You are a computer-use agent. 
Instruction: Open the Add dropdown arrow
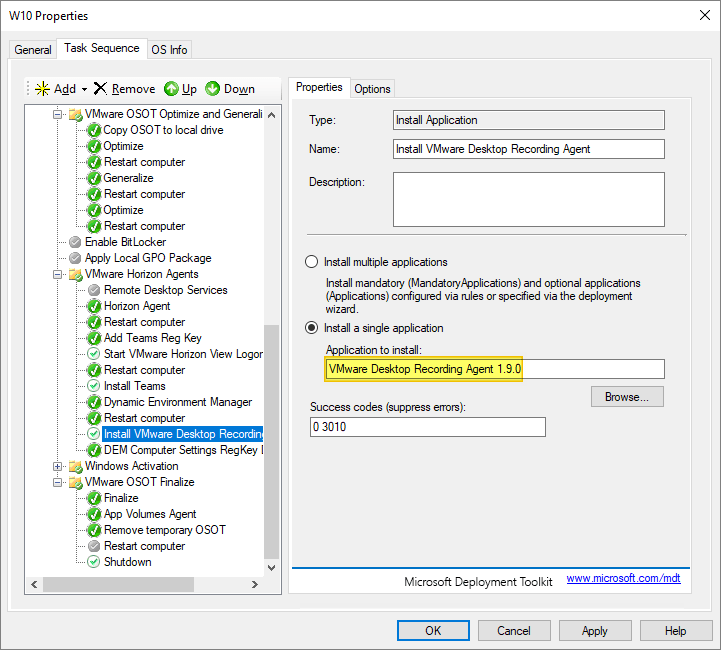click(x=85, y=89)
